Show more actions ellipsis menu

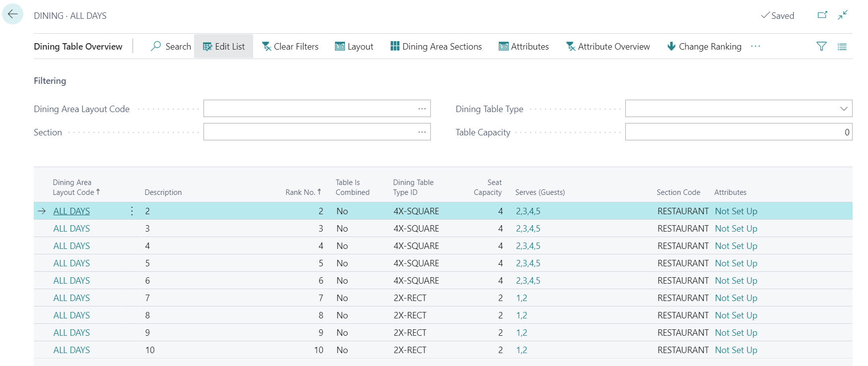[755, 46]
